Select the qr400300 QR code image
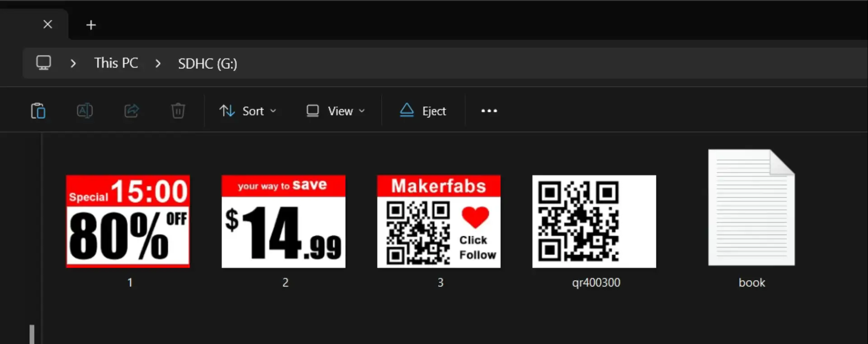This screenshot has width=868, height=344. (x=594, y=221)
